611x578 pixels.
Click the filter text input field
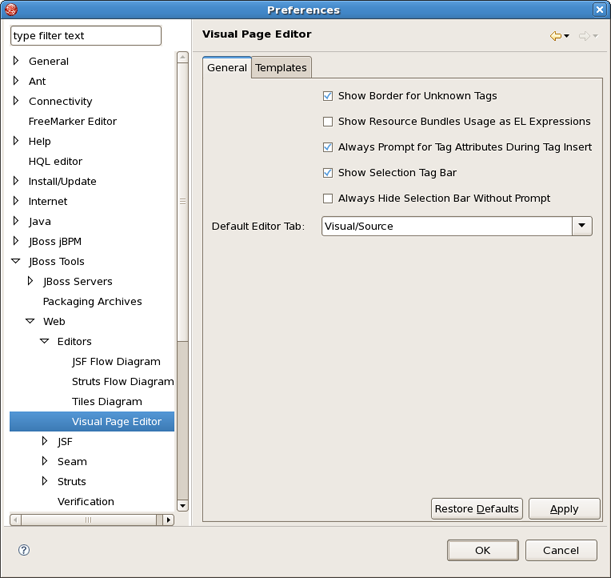(85, 36)
